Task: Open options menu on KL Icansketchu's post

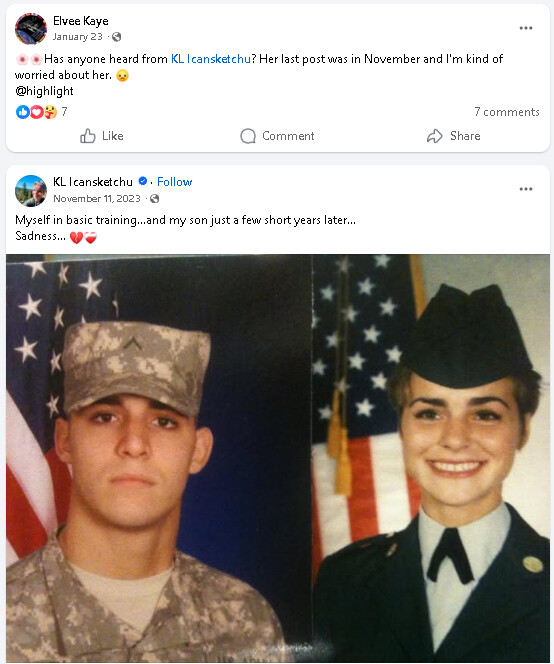Action: coord(526,189)
